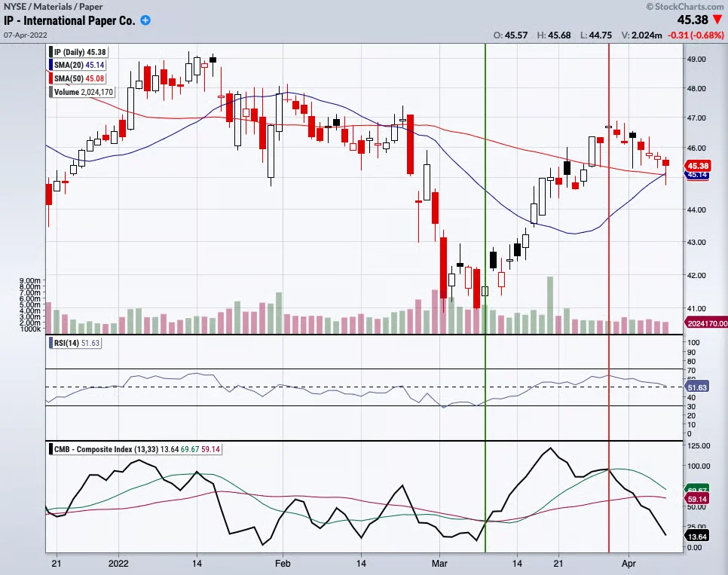Click the NYSE / Materials / Paper breadcrumb
728x575 pixels.
pyautogui.click(x=53, y=7)
